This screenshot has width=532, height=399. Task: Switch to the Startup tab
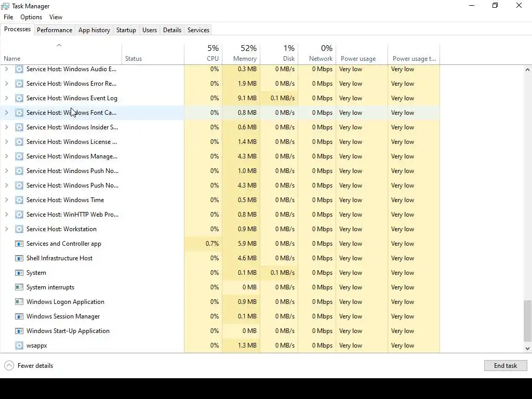[x=126, y=30]
